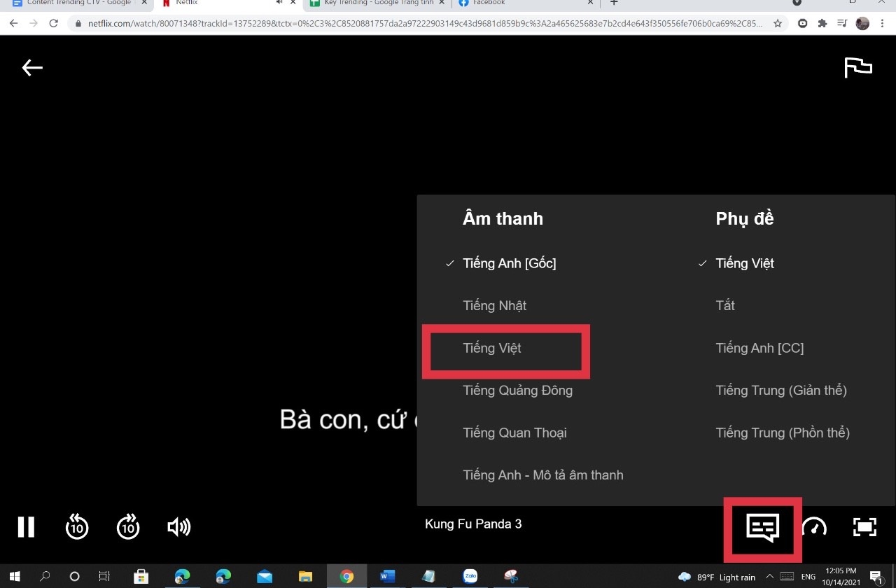Mute audio icon on Netflix tab

pyautogui.click(x=279, y=3)
